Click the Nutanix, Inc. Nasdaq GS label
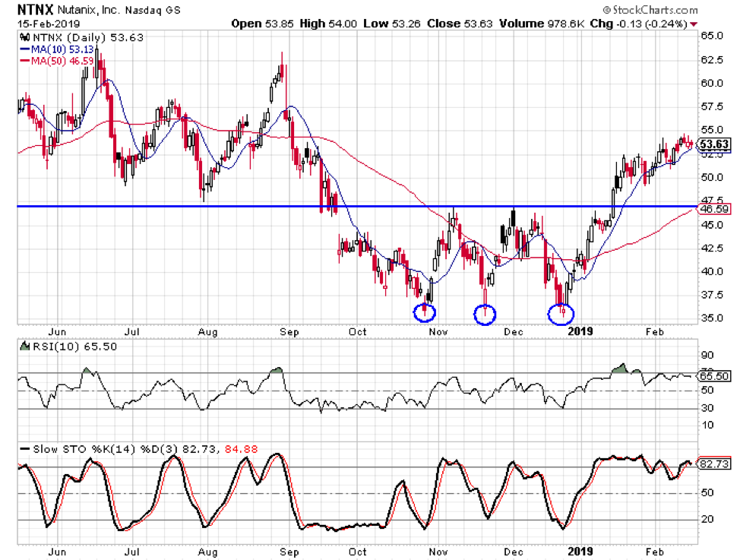Viewport: 740px width, 560px height. [119, 10]
